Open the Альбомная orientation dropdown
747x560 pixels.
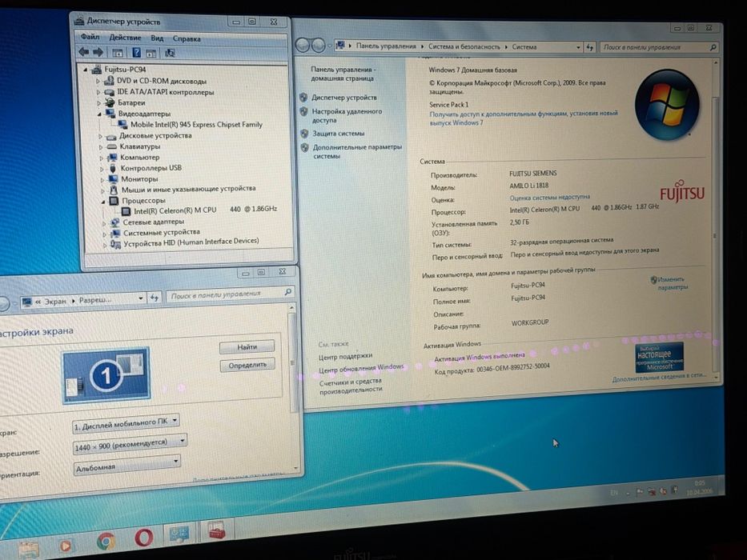pos(127,464)
